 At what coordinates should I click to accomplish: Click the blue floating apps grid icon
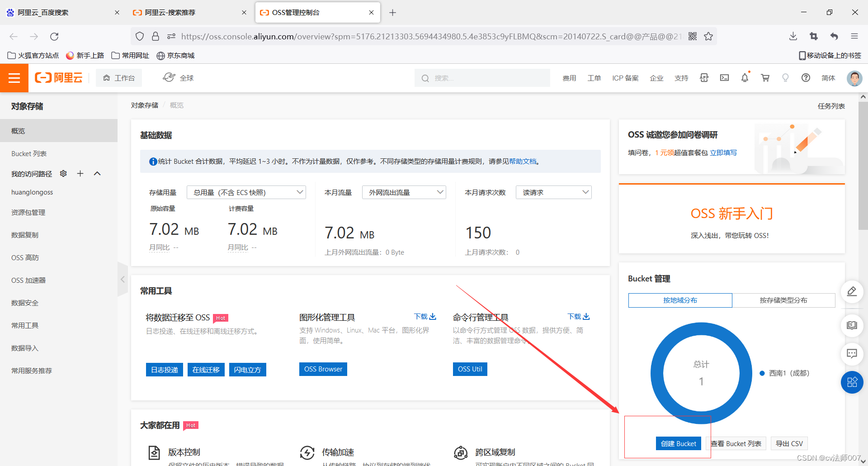852,382
